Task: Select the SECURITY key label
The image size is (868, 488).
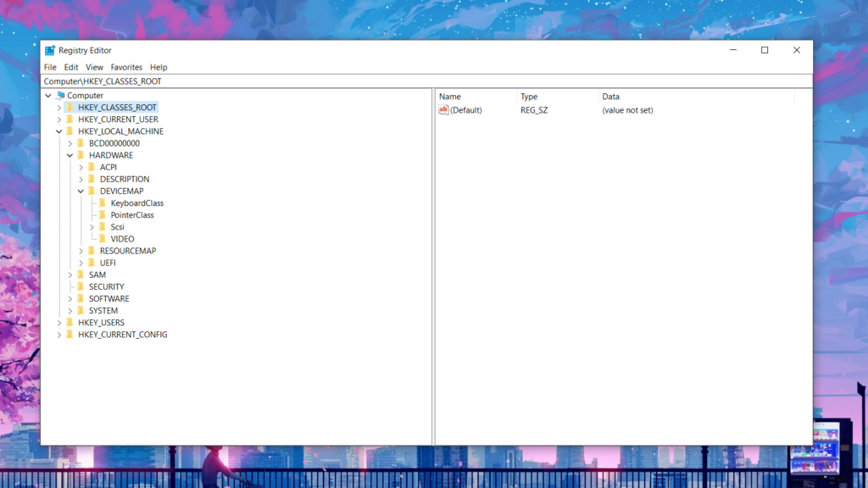Action: point(106,286)
